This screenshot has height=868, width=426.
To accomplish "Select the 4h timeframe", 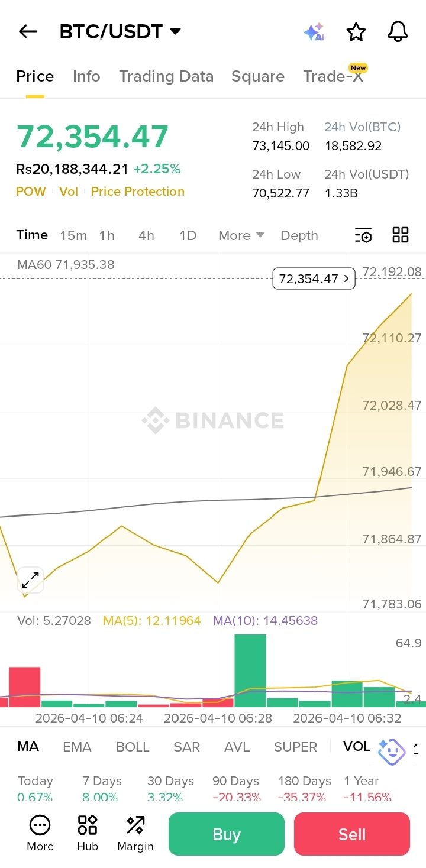I will click(146, 235).
